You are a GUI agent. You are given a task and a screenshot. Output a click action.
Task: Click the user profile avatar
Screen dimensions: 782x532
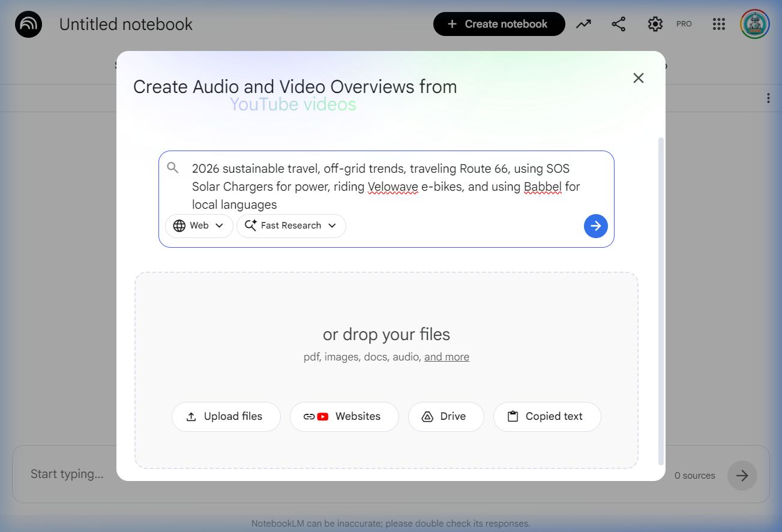tap(754, 24)
